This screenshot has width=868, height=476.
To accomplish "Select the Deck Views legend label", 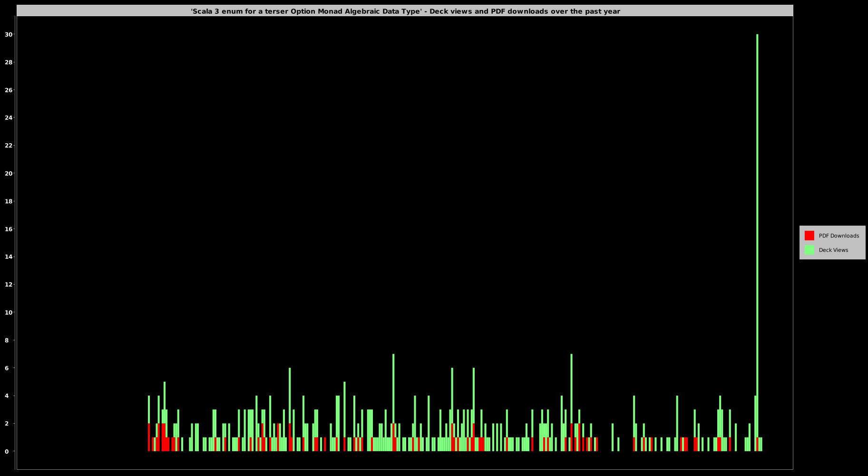I will tap(833, 250).
